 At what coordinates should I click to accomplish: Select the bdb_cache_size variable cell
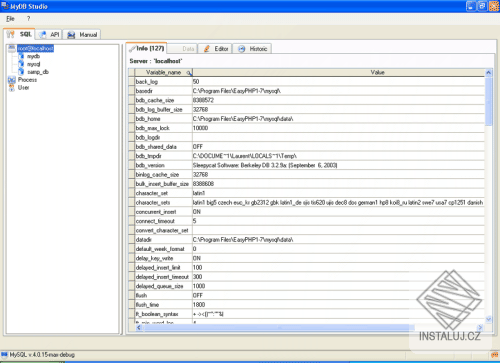[163, 100]
